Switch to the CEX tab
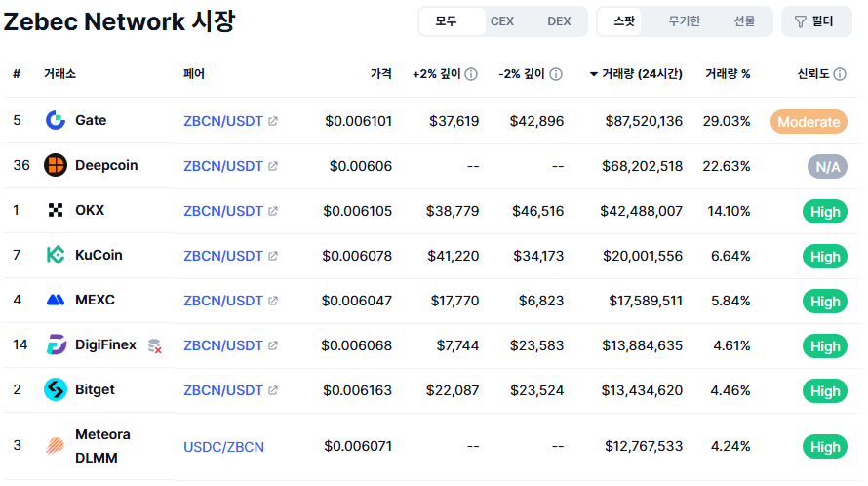The image size is (868, 486). (x=502, y=21)
